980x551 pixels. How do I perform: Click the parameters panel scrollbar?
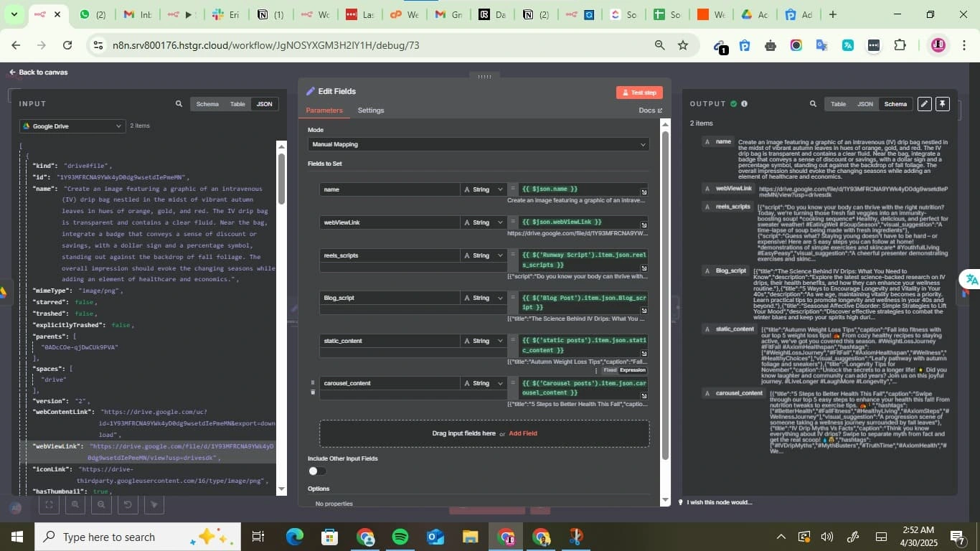(665, 295)
